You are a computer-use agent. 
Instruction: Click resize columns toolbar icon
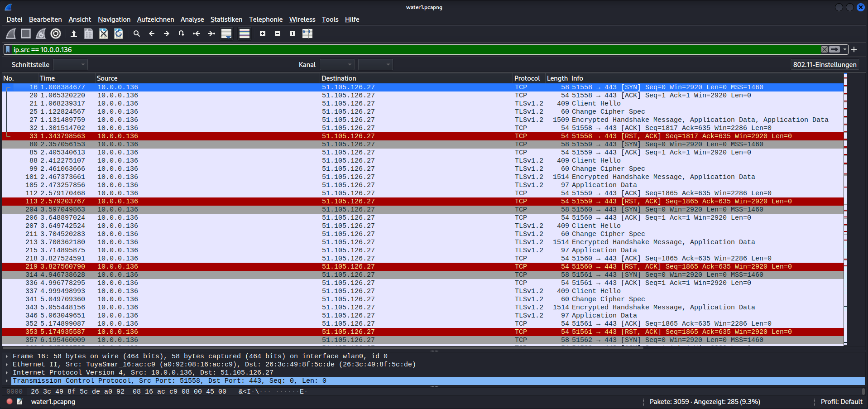(x=307, y=34)
